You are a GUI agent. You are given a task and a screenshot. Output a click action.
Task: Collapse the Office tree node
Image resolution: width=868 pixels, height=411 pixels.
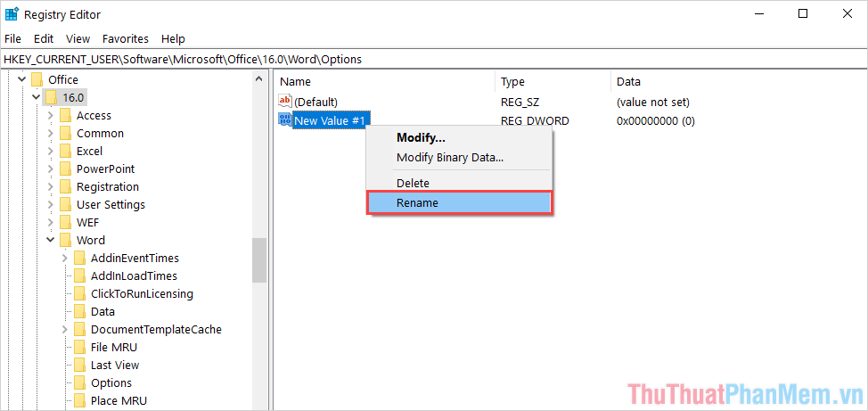[21, 79]
